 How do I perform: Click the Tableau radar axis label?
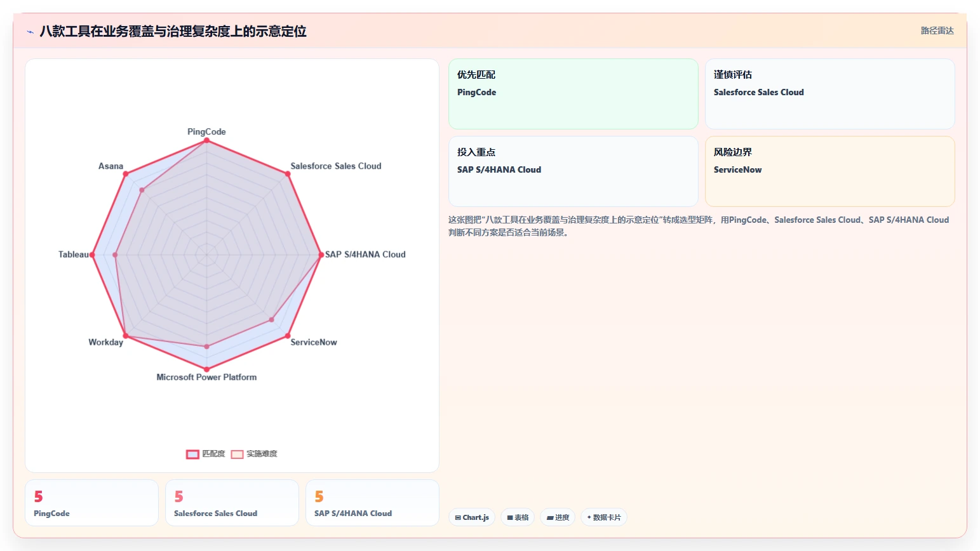pos(74,254)
